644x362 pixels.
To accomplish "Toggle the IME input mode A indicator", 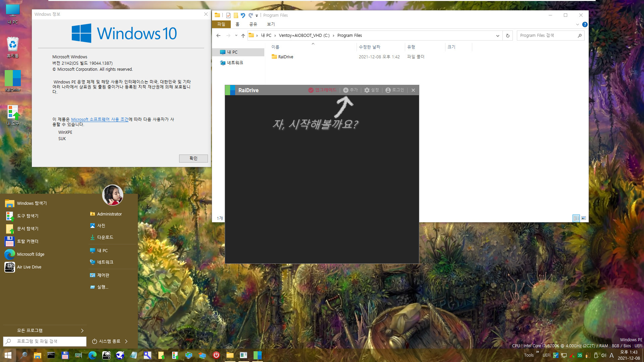I will [x=611, y=355].
